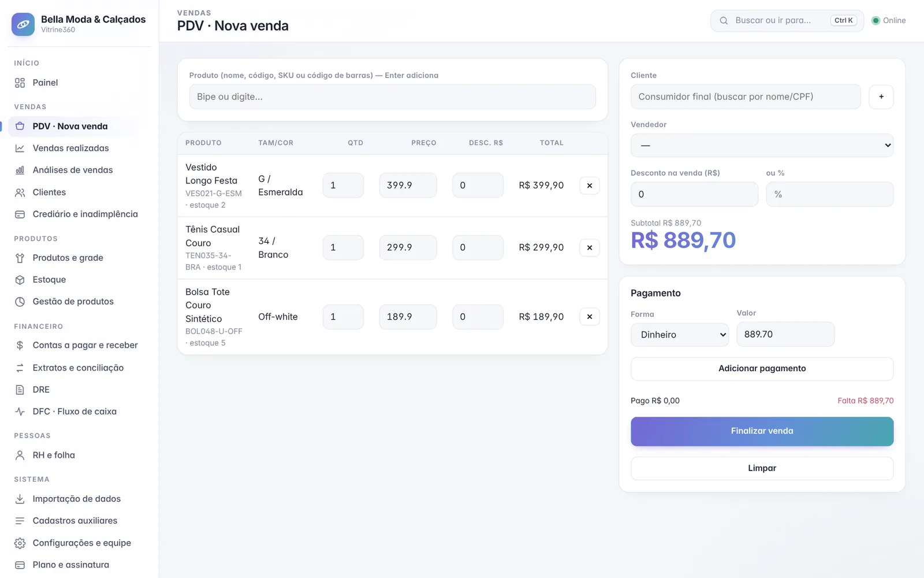Navigate to Vendas realizadas

point(72,148)
